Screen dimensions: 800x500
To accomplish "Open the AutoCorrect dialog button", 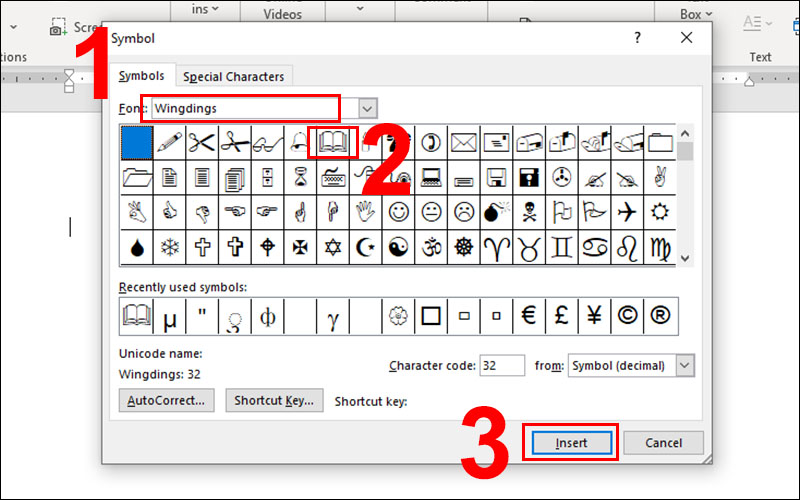I will [x=167, y=401].
